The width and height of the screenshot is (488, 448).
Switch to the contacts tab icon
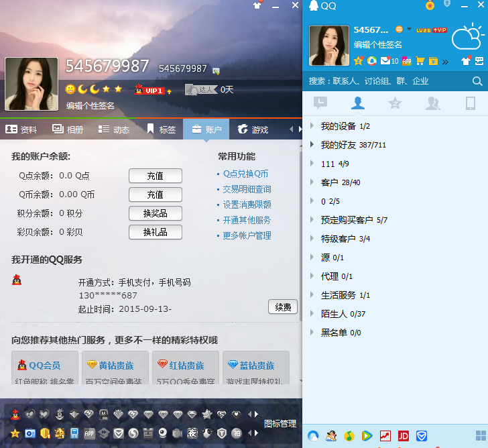click(x=358, y=103)
